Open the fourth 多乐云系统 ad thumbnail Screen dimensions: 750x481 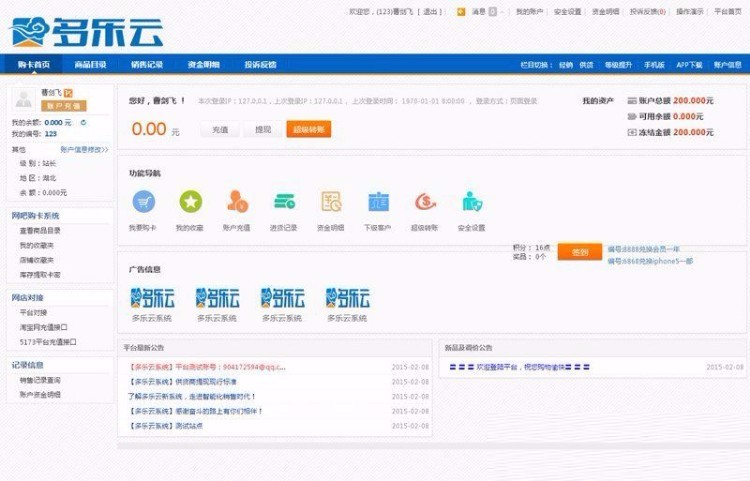pos(347,298)
